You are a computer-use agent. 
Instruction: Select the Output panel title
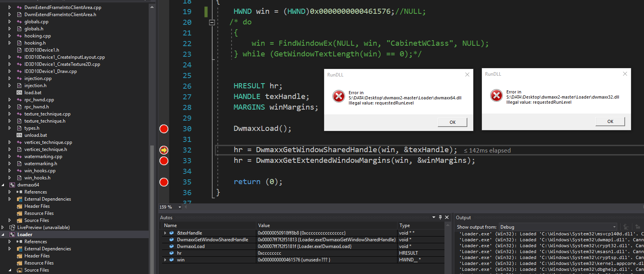463,218
